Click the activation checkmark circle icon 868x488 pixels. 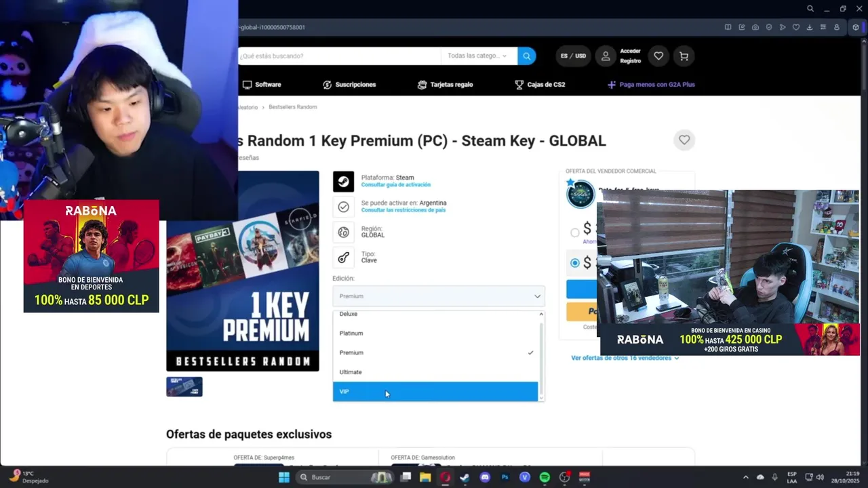point(343,207)
